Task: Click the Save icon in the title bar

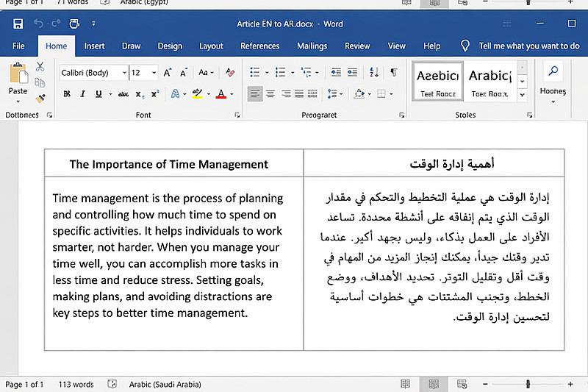Action: 18,24
